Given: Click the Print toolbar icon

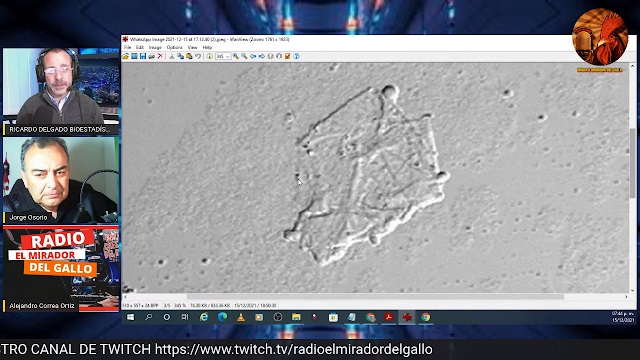Looking at the screenshot, I should point(151,56).
